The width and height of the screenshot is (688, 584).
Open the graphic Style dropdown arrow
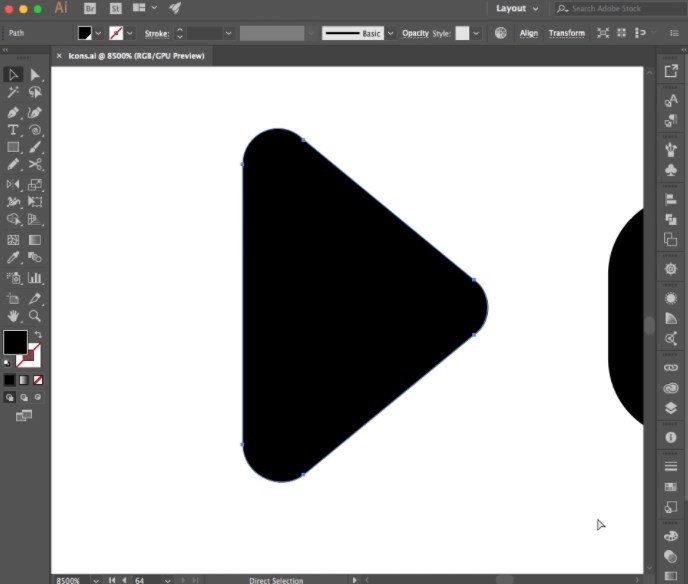coord(476,33)
